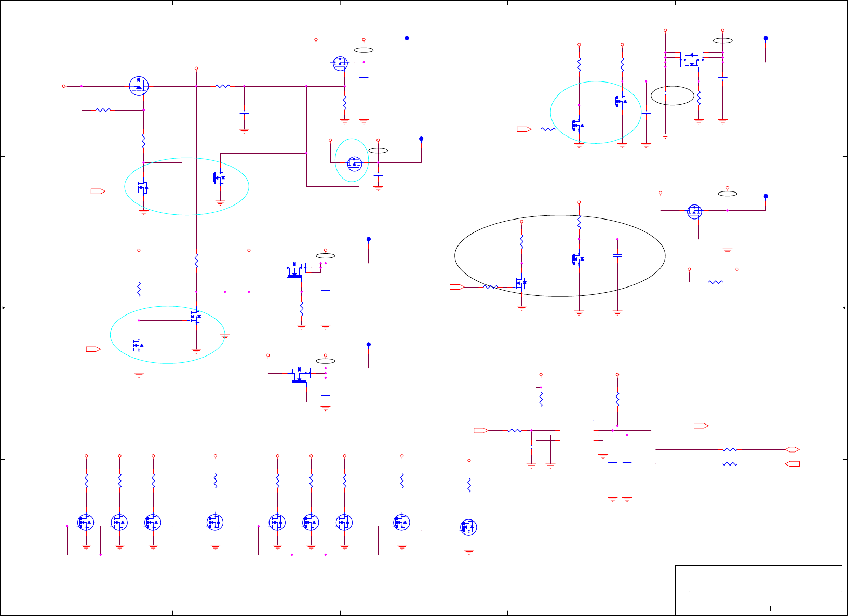The image size is (848, 616).
Task: Select the resistor looping under the top-left MOSFET
Action: 103,109
